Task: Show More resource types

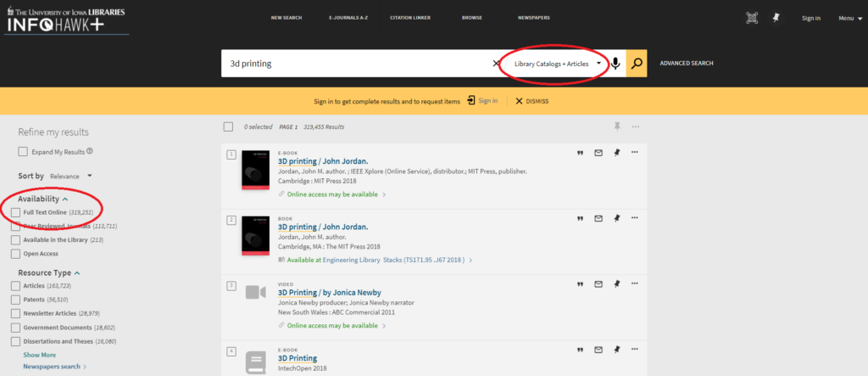Action: coord(39,355)
